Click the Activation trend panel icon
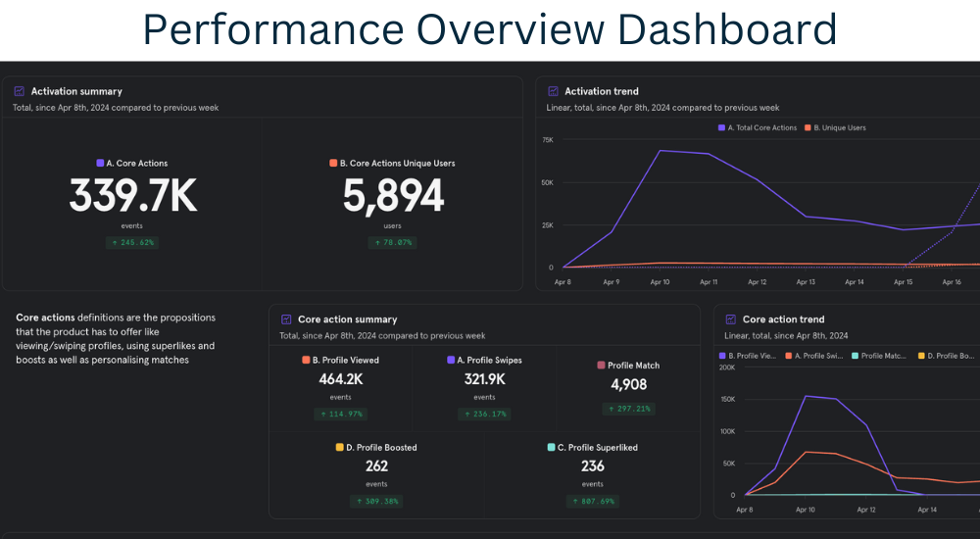The width and height of the screenshot is (980, 539). [553, 91]
